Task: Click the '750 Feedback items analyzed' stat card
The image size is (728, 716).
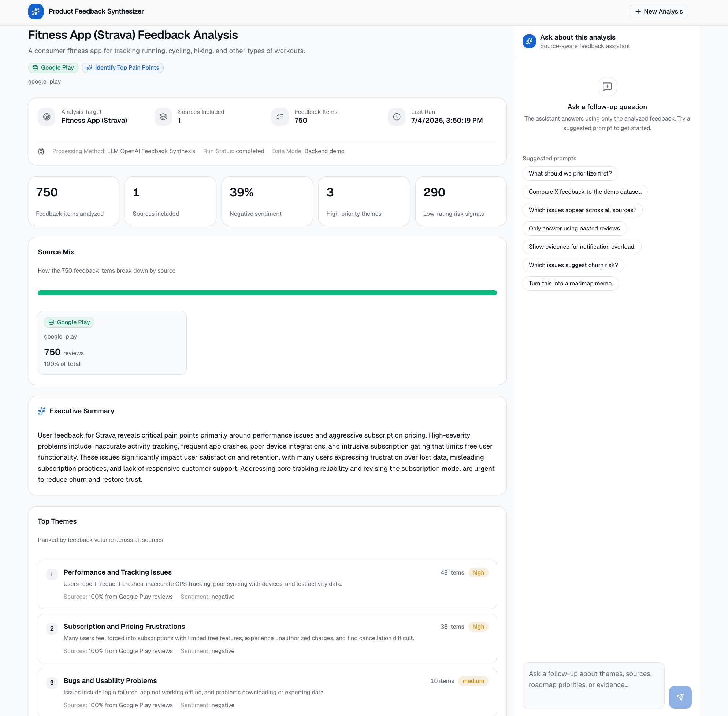Action: pyautogui.click(x=74, y=201)
